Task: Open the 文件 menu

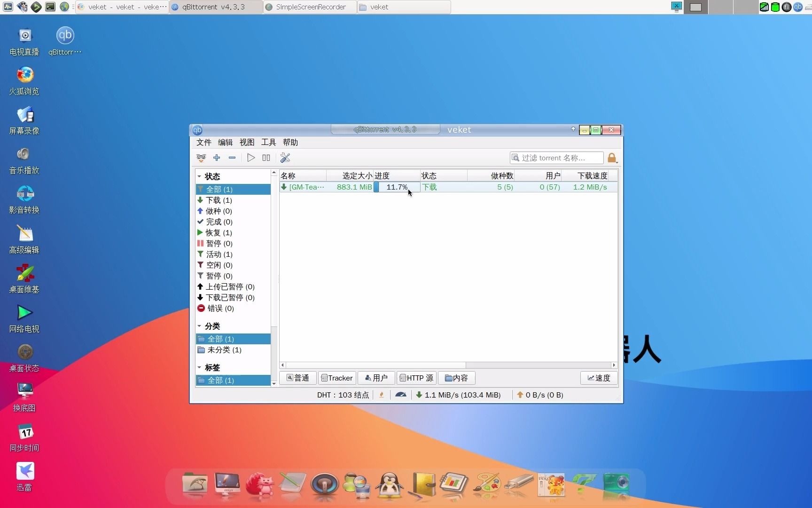Action: [x=204, y=142]
